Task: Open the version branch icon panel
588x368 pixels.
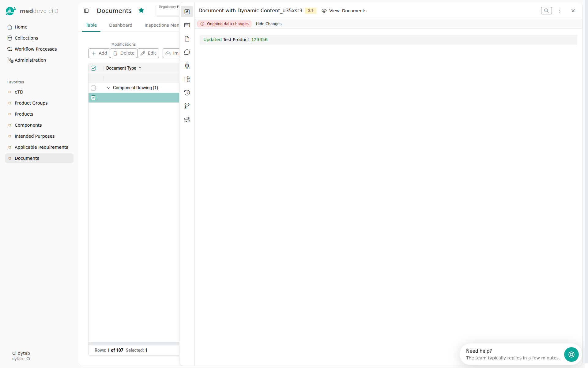Action: tap(187, 106)
